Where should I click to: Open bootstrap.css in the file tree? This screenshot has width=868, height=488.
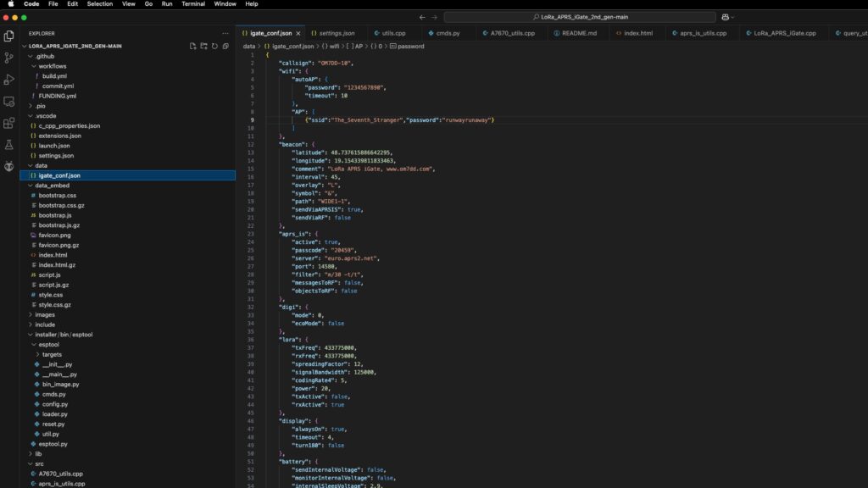click(x=57, y=195)
